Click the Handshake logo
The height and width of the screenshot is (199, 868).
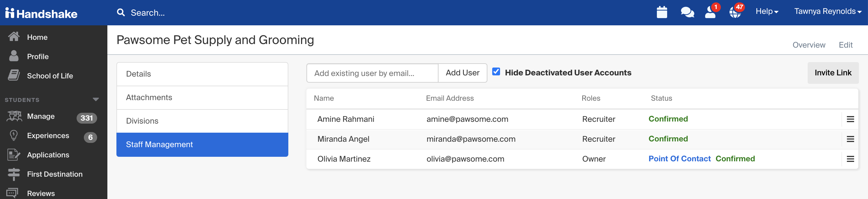click(x=41, y=14)
